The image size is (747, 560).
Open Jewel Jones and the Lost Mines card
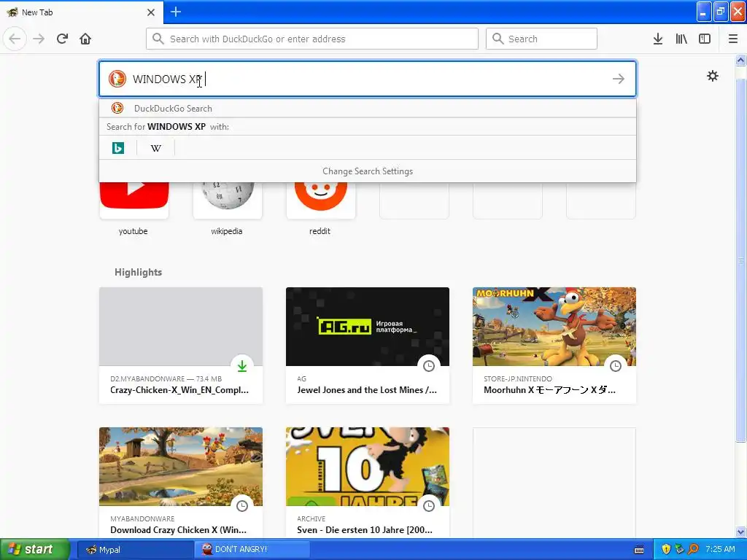coord(368,345)
